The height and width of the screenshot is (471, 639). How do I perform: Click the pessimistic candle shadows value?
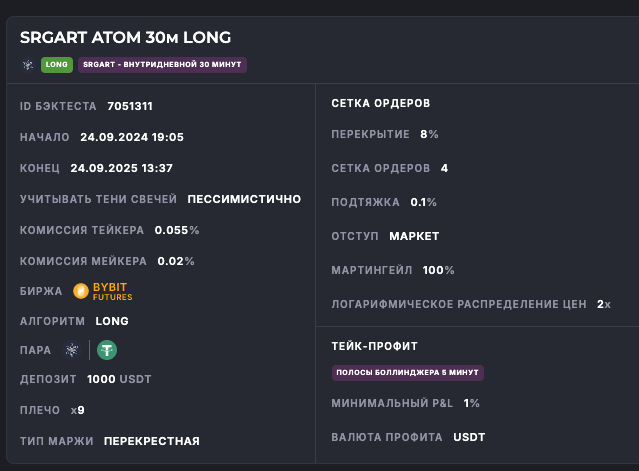click(244, 199)
